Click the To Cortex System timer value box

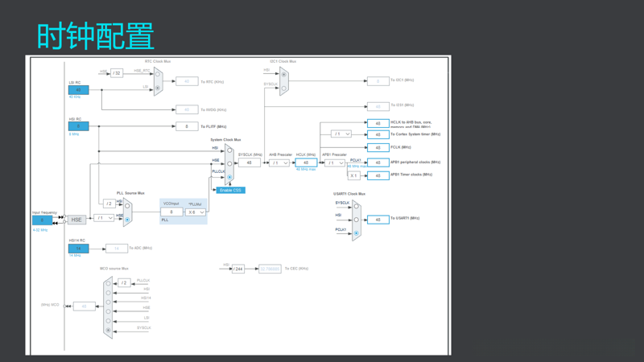(x=378, y=134)
